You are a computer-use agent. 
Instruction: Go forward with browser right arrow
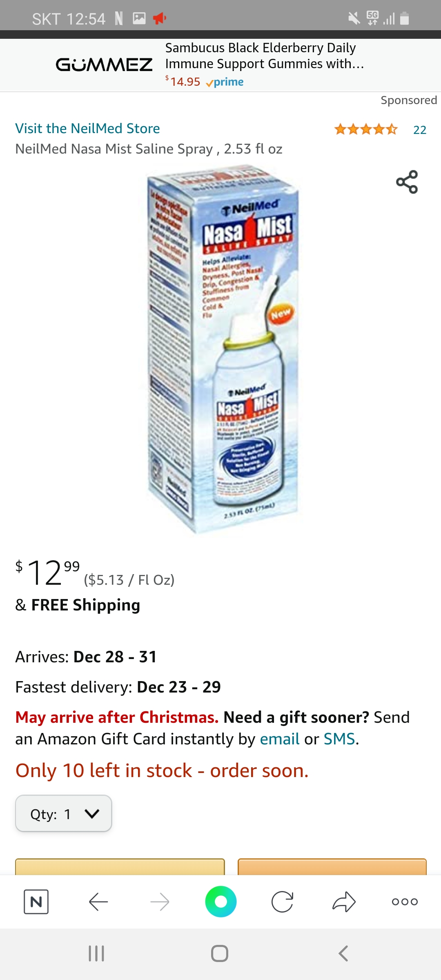(160, 902)
